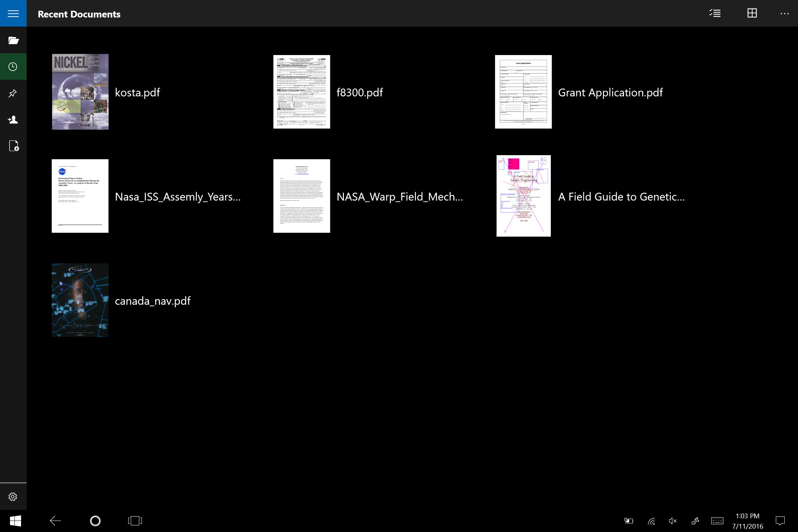Select the Recent documents clock icon

click(13, 67)
